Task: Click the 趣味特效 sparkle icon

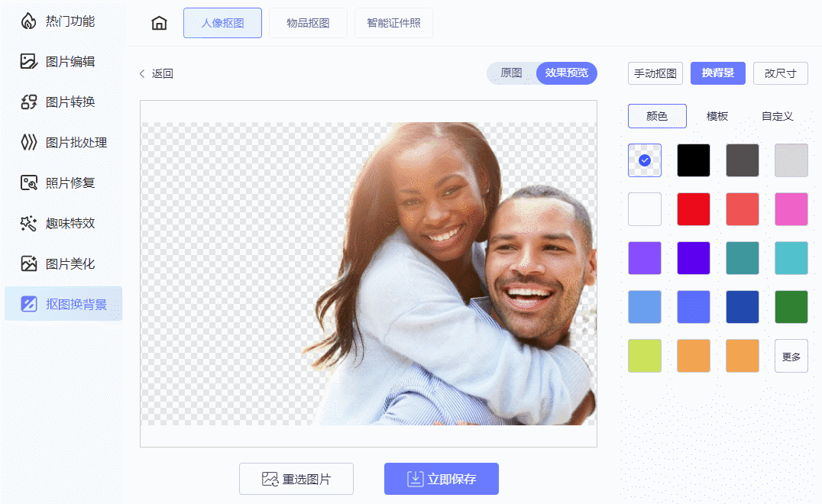Action: pyautogui.click(x=29, y=223)
